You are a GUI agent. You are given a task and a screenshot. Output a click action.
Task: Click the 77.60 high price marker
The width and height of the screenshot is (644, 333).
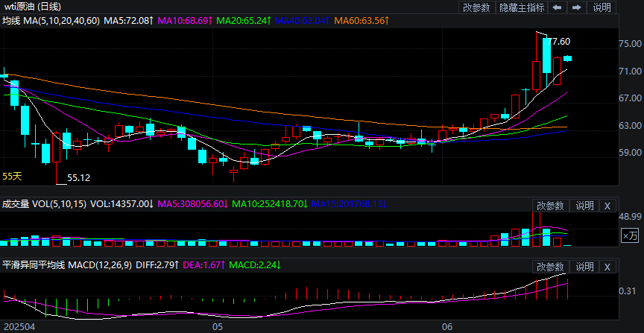559,42
